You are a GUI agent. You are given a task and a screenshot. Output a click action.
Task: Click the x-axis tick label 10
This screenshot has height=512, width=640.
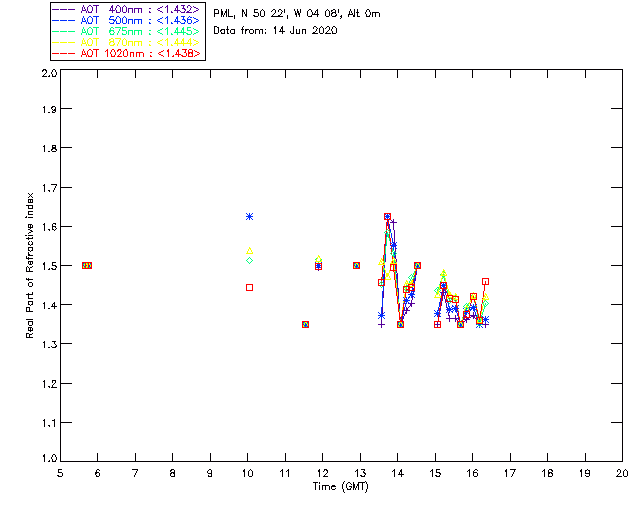[x=247, y=473]
